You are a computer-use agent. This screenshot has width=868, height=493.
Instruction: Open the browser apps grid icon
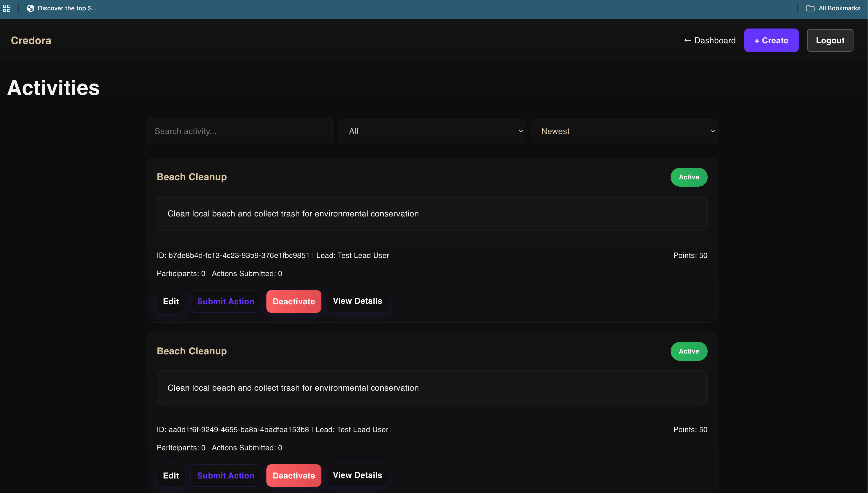click(x=7, y=8)
